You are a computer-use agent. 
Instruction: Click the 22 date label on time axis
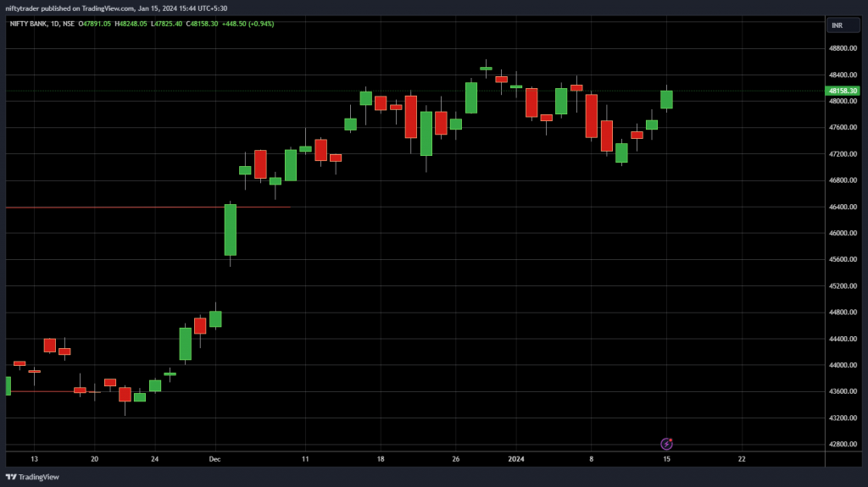pyautogui.click(x=742, y=459)
